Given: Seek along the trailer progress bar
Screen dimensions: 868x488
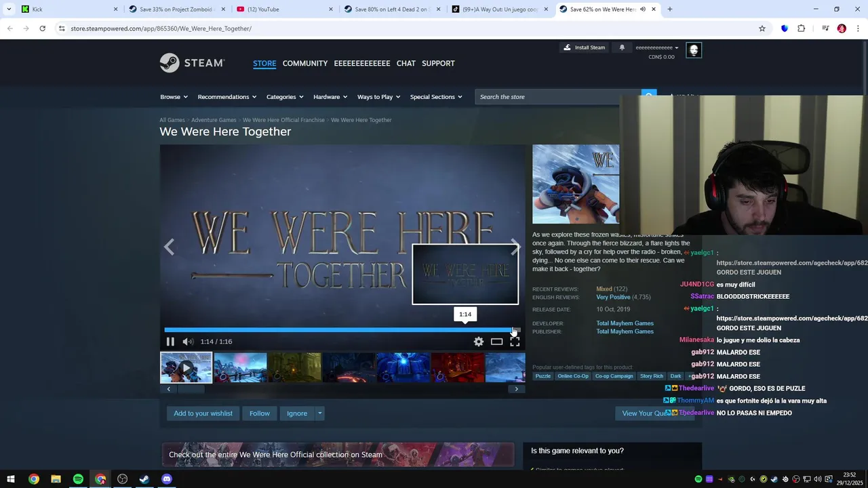Looking at the screenshot, I should pyautogui.click(x=342, y=330).
